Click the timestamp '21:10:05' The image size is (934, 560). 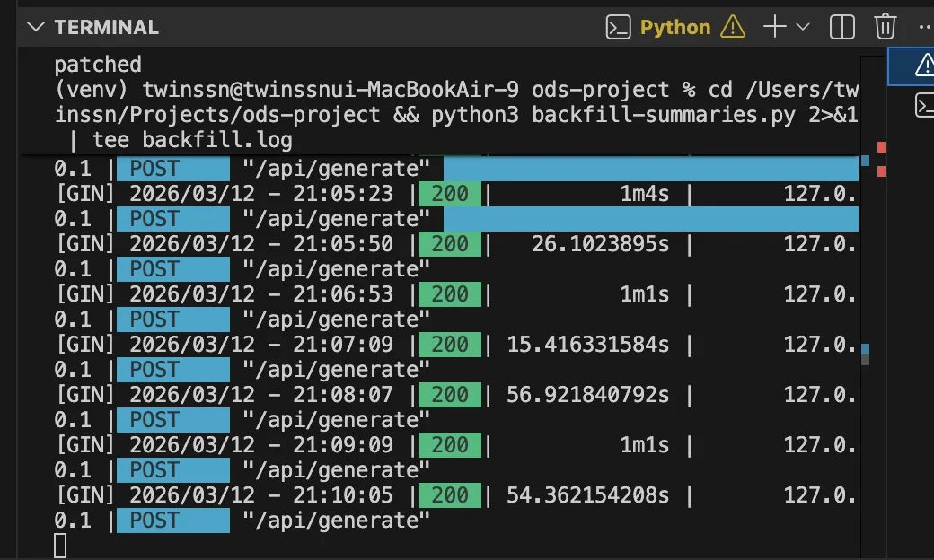pyautogui.click(x=342, y=495)
